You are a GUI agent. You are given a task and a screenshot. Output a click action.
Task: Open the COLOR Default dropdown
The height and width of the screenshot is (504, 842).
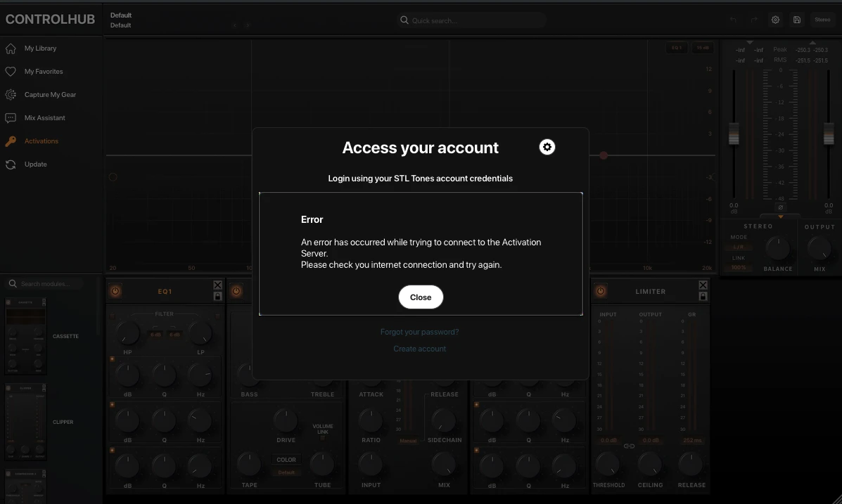point(286,472)
